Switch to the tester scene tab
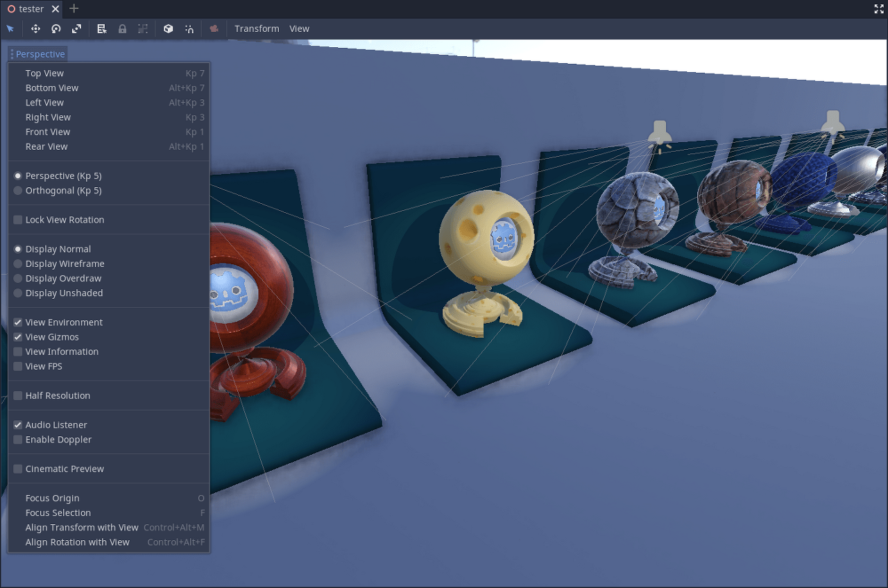The height and width of the screenshot is (588, 888). point(32,9)
